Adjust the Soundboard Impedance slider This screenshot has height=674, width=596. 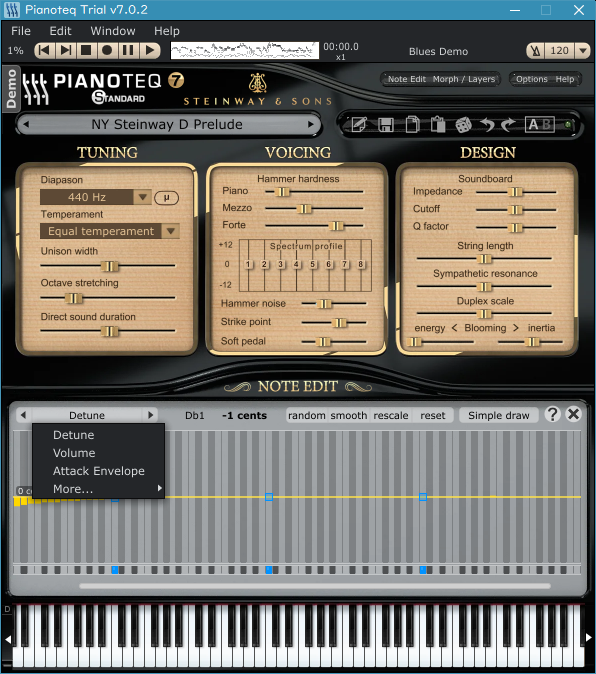click(x=515, y=192)
